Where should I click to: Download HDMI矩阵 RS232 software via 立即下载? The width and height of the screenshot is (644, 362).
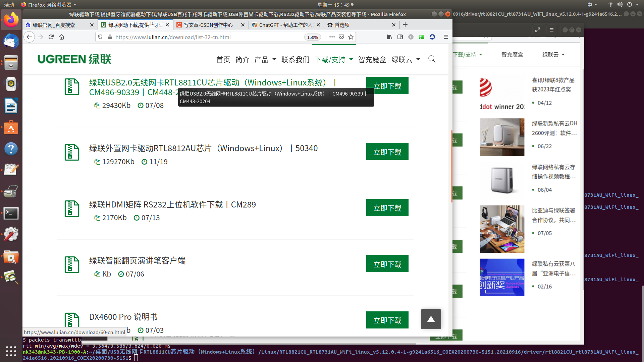point(387,208)
